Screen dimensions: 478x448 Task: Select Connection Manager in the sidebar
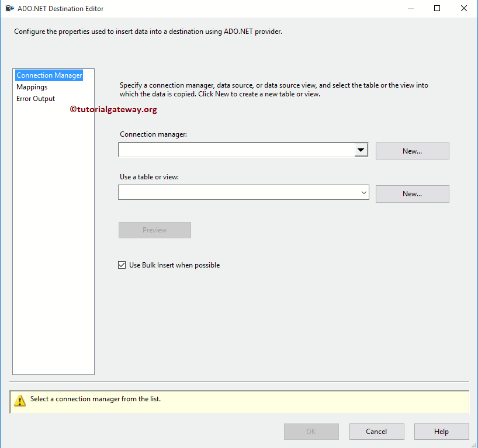pyautogui.click(x=49, y=75)
